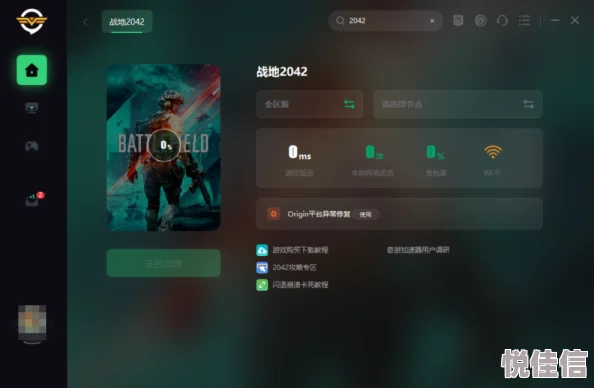Viewport: 594px width, 388px height.
Task: Click the blue 2042 guide zone icon
Action: (262, 268)
